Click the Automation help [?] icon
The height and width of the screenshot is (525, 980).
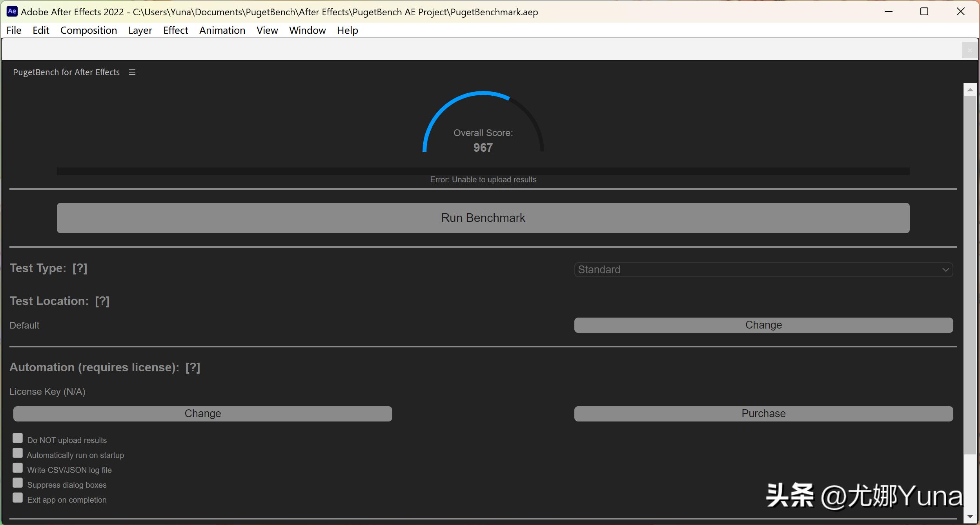tap(193, 367)
